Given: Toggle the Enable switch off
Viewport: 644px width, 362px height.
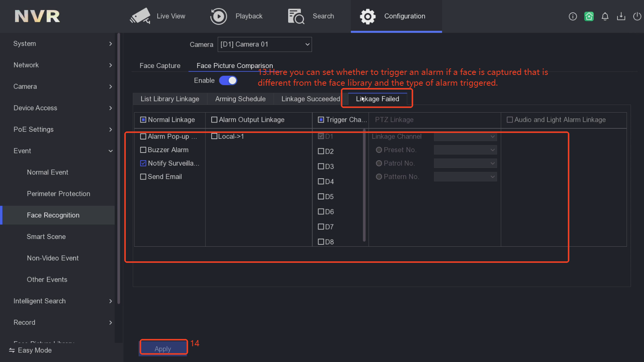Looking at the screenshot, I should pos(228,81).
